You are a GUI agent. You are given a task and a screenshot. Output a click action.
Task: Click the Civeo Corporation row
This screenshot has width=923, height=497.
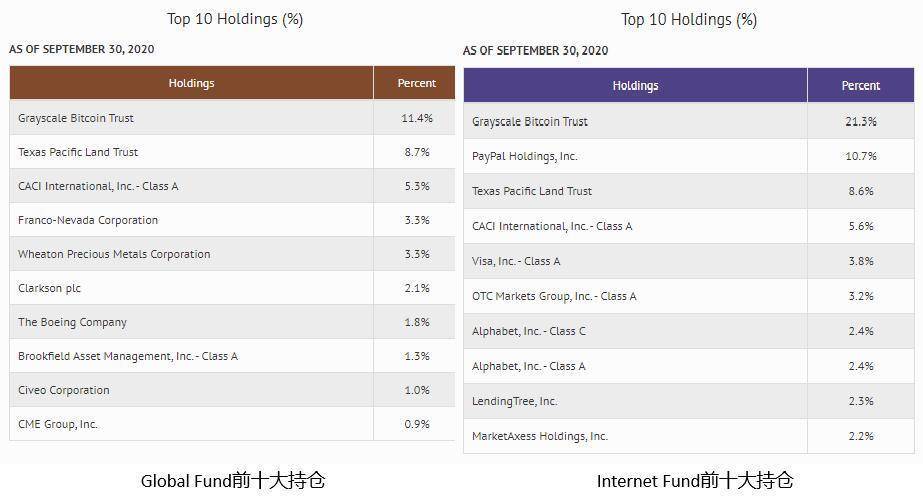point(232,390)
